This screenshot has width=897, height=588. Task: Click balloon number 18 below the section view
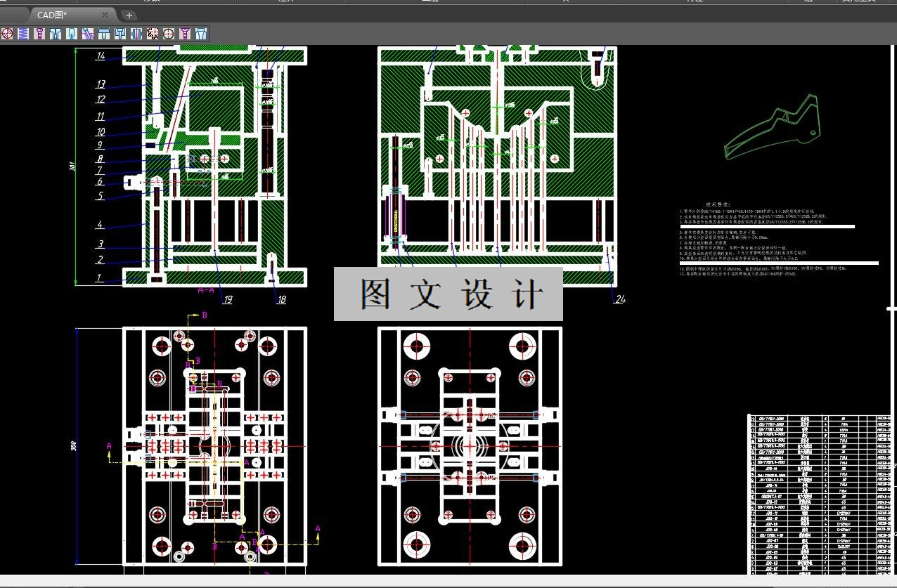281,300
